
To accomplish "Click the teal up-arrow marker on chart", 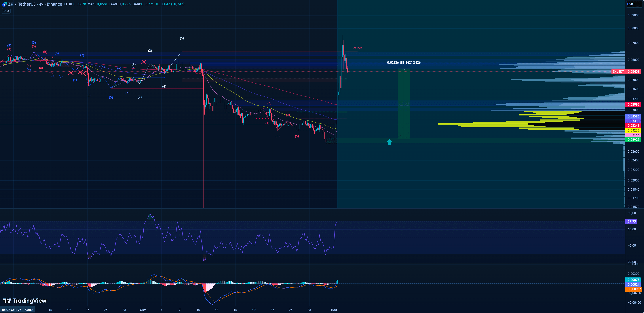I will (389, 142).
